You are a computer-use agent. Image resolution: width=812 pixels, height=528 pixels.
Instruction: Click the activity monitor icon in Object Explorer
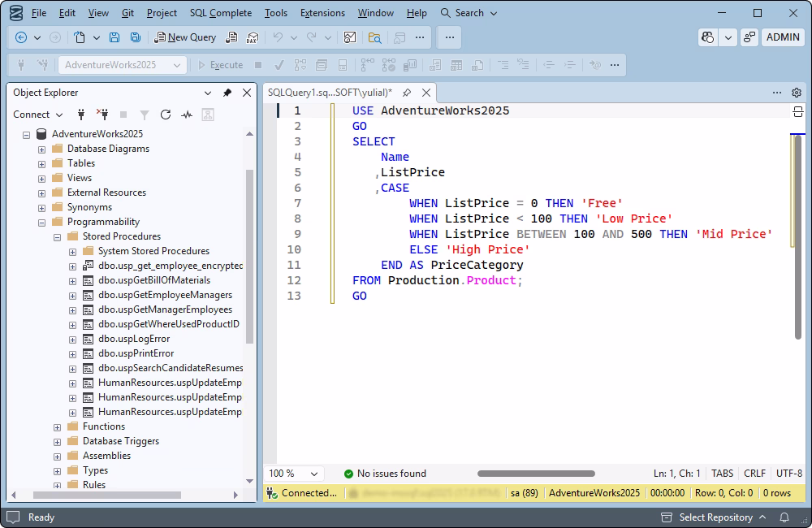click(x=187, y=115)
